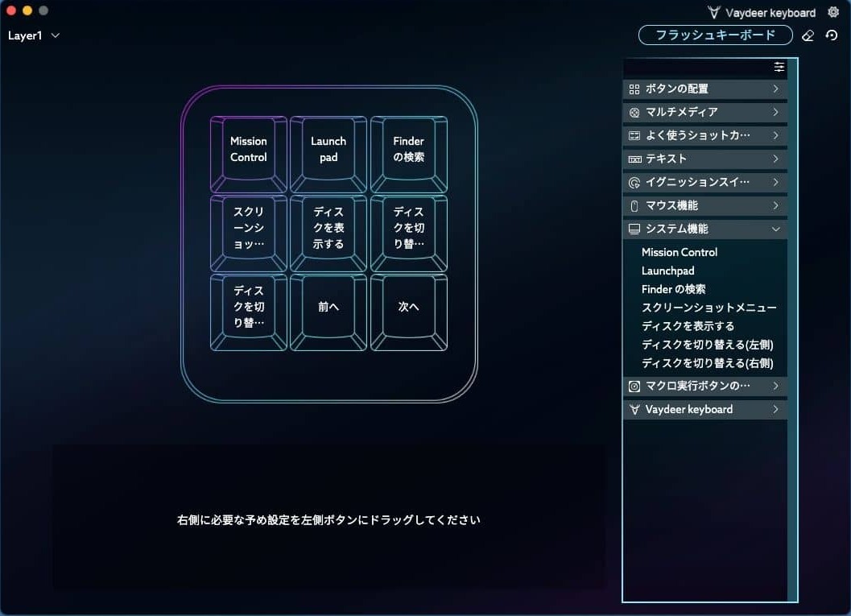Open the panel filter sliders icon

click(x=779, y=67)
